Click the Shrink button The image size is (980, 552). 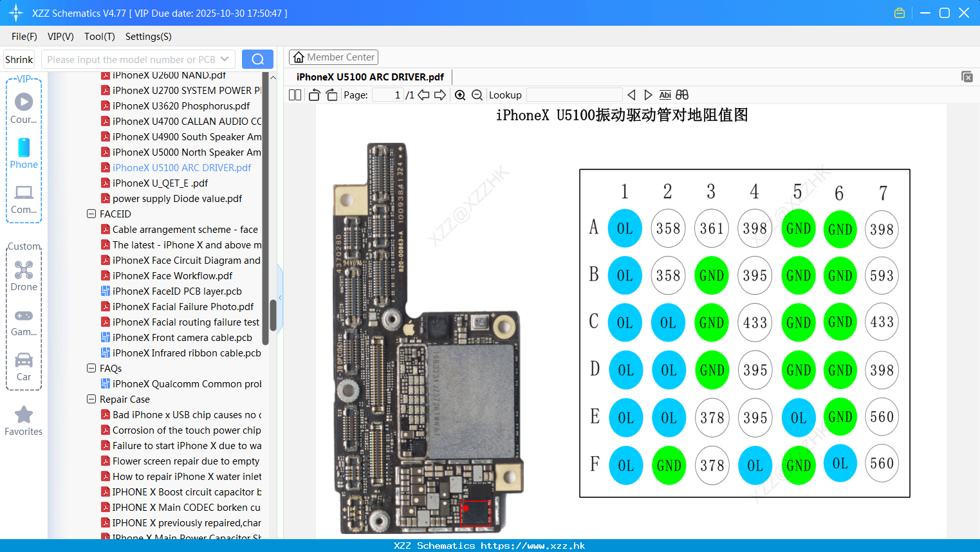pos(19,59)
